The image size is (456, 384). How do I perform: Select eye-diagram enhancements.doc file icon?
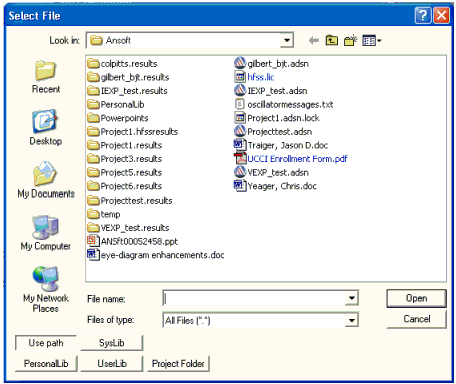(93, 255)
